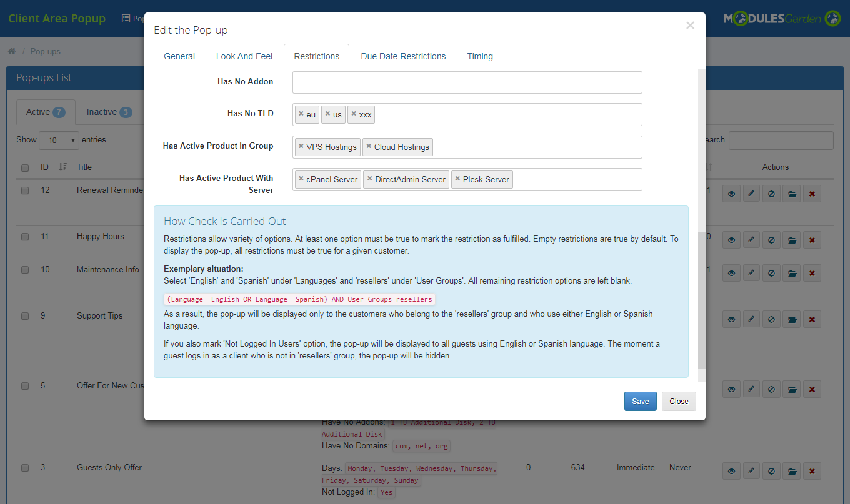Select the Restrictions tab
Viewport: 850px width, 504px height.
point(317,56)
